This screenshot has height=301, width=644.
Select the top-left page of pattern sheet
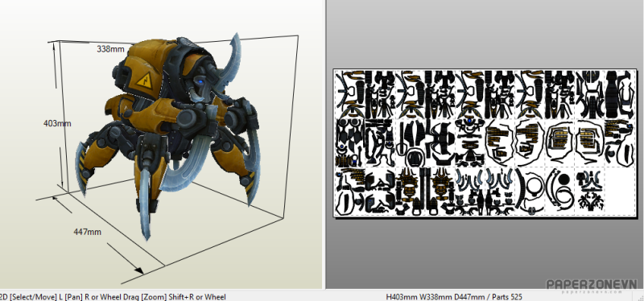[350, 94]
